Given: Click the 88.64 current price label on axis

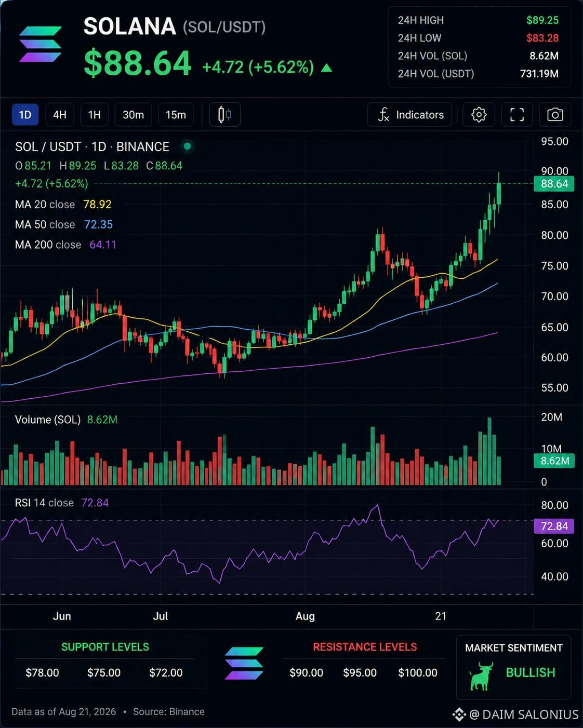Looking at the screenshot, I should click(x=554, y=184).
